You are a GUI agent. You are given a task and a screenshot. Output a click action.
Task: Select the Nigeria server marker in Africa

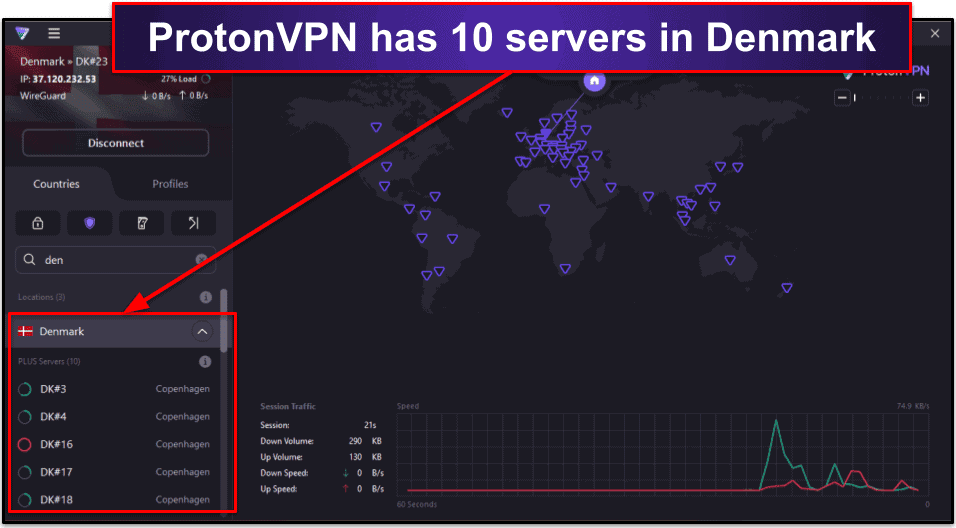tap(544, 210)
